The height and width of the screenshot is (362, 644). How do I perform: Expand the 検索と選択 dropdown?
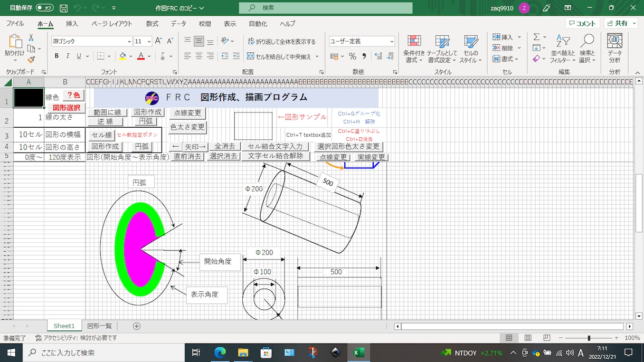coord(587,49)
